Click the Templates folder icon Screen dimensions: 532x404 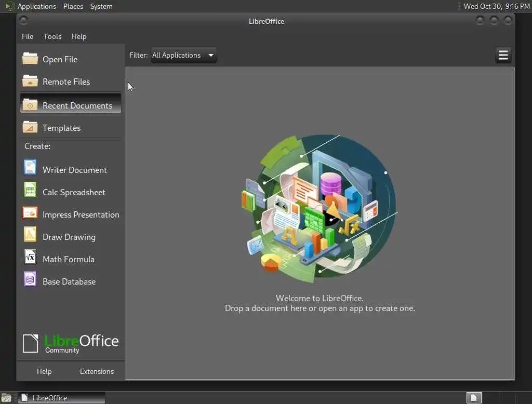click(30, 127)
